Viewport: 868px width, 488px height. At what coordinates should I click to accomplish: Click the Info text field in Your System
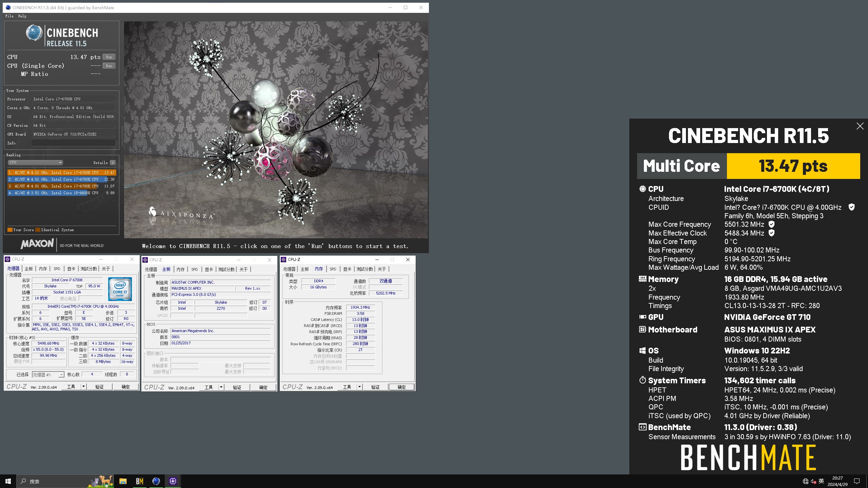[x=74, y=143]
